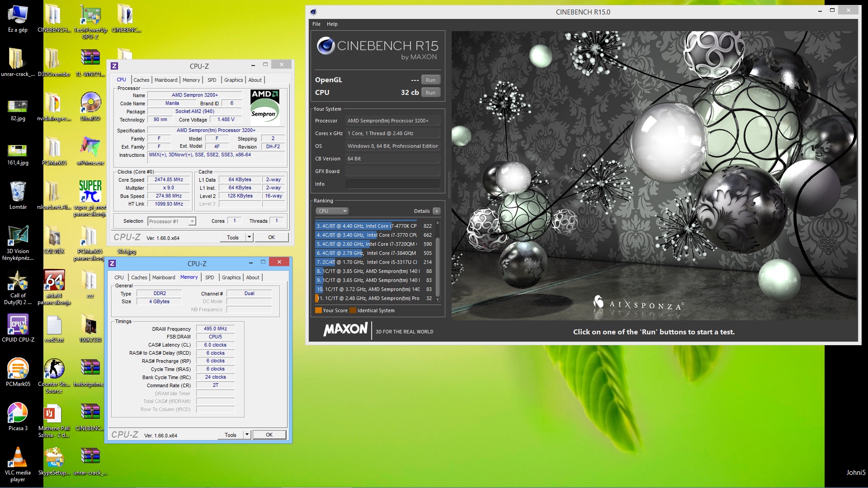Open SkypeSetup installer icon

54,461
